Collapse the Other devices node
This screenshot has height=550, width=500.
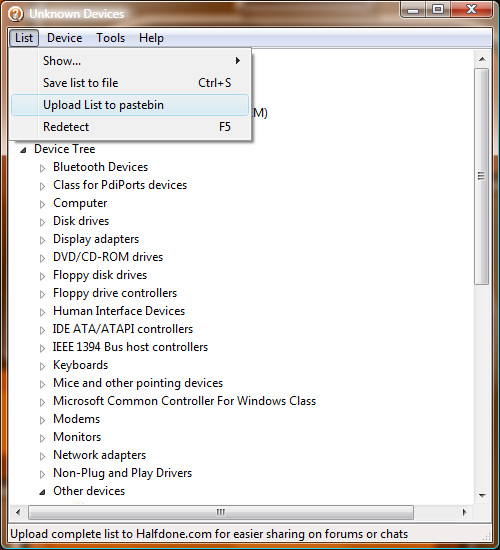point(42,492)
